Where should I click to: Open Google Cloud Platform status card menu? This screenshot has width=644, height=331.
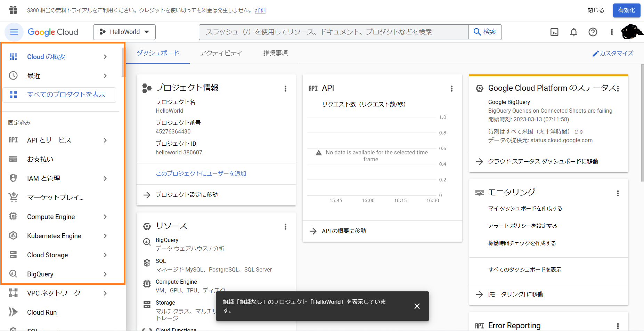(618, 89)
